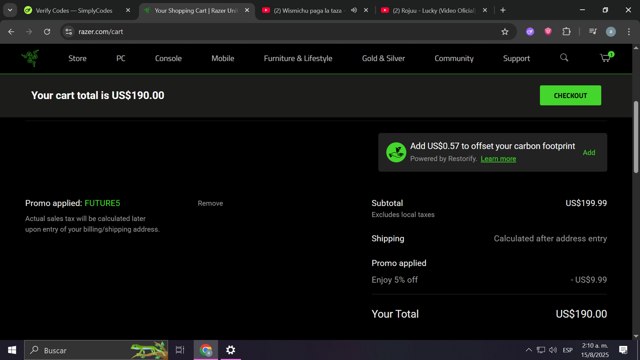Click the Buscar taskbar search box
This screenshot has height=360, width=640.
[x=96, y=350]
